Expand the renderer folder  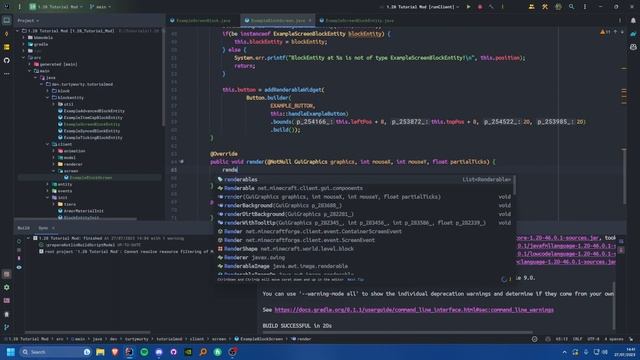[x=54, y=164]
